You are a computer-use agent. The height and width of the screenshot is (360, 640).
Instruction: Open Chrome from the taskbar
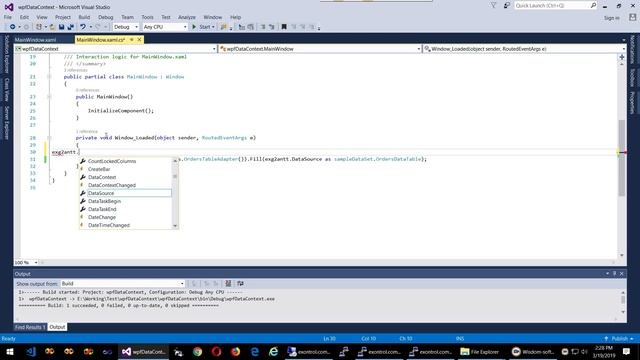click(x=198, y=351)
